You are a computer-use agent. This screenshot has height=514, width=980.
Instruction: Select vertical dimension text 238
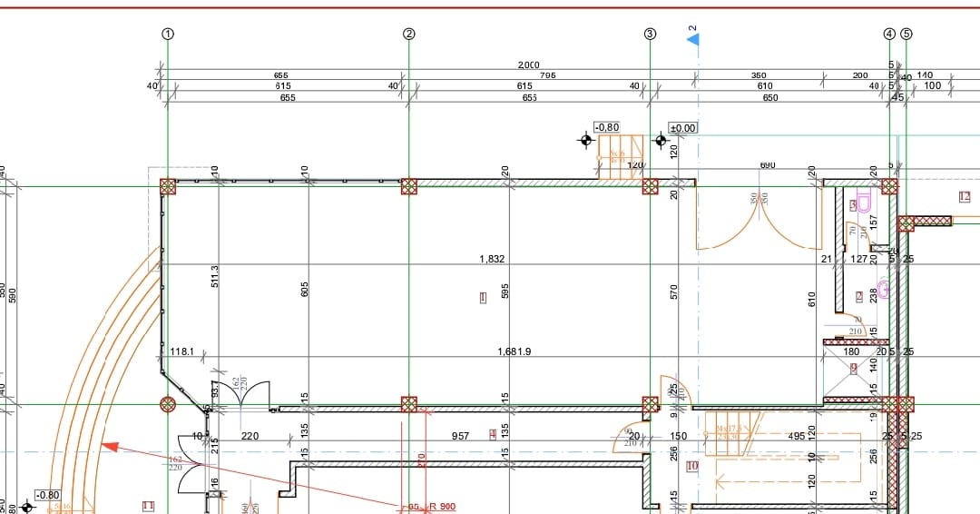(873, 295)
